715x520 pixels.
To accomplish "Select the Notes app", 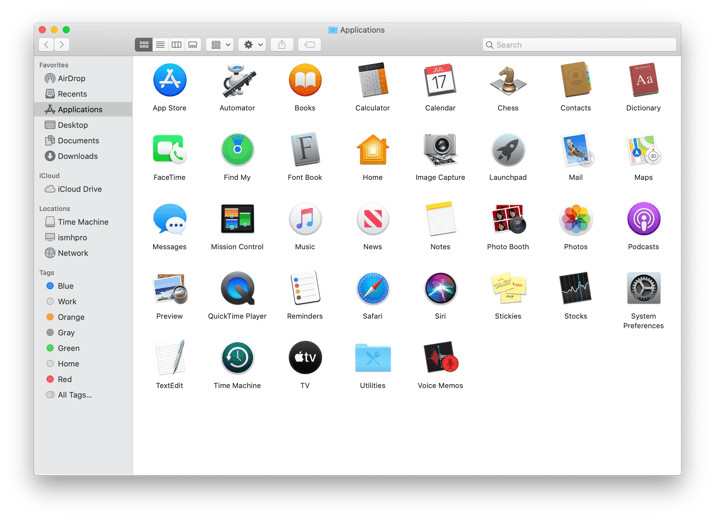I will coord(440,219).
